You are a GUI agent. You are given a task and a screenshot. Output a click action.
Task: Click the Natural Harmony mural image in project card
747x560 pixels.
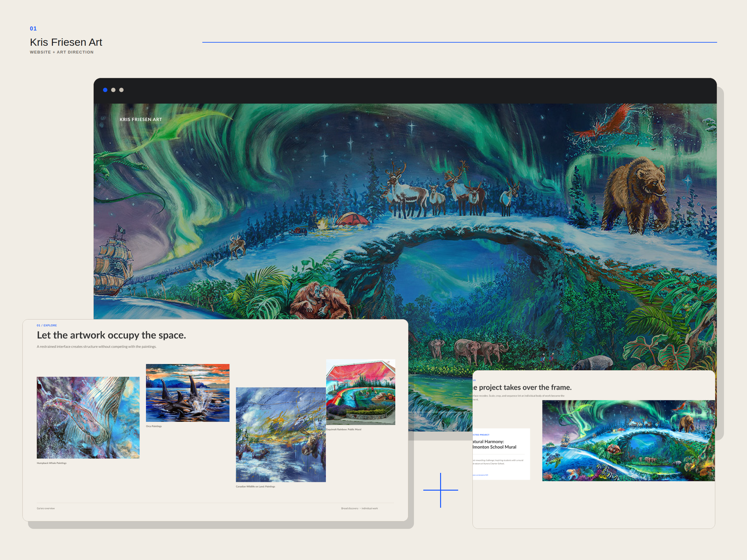[628, 441]
